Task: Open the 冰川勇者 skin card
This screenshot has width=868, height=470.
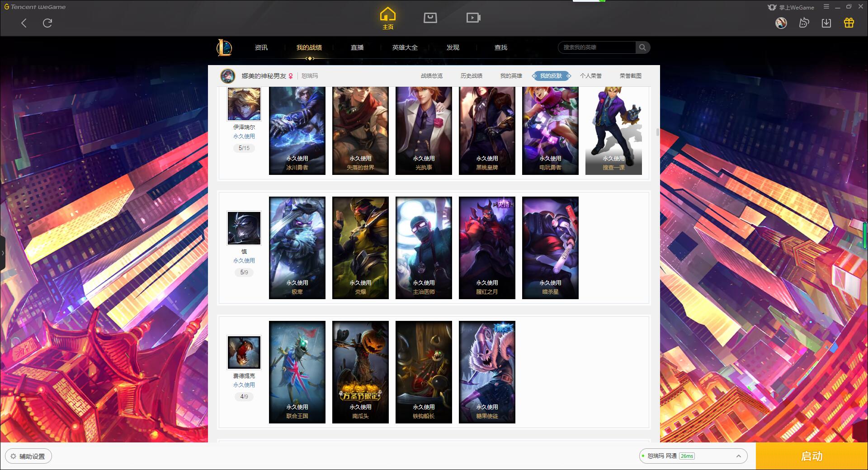Action: pos(297,131)
